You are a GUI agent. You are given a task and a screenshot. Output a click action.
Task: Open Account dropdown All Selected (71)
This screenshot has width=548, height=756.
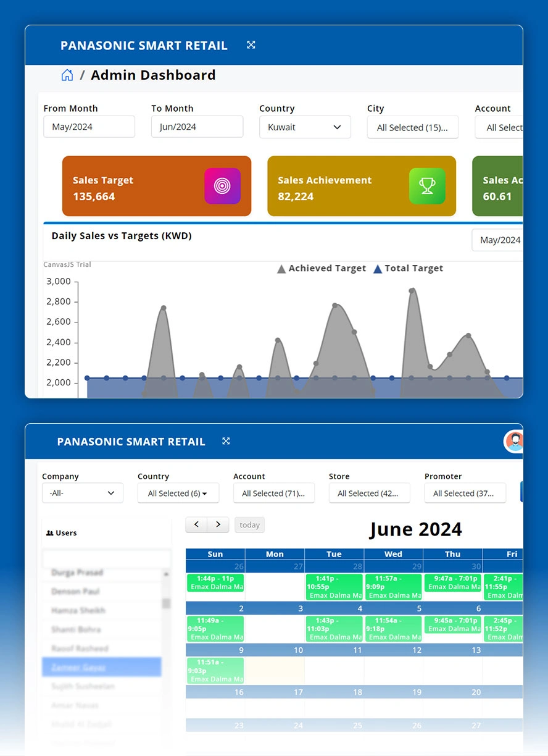tap(274, 493)
